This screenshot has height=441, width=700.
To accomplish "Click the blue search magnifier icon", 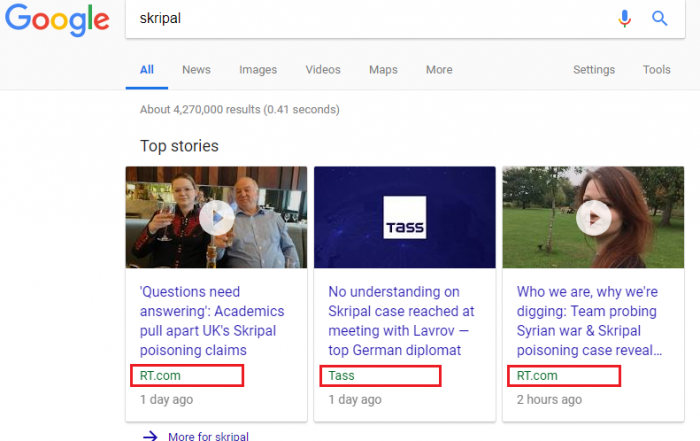I will 659,18.
